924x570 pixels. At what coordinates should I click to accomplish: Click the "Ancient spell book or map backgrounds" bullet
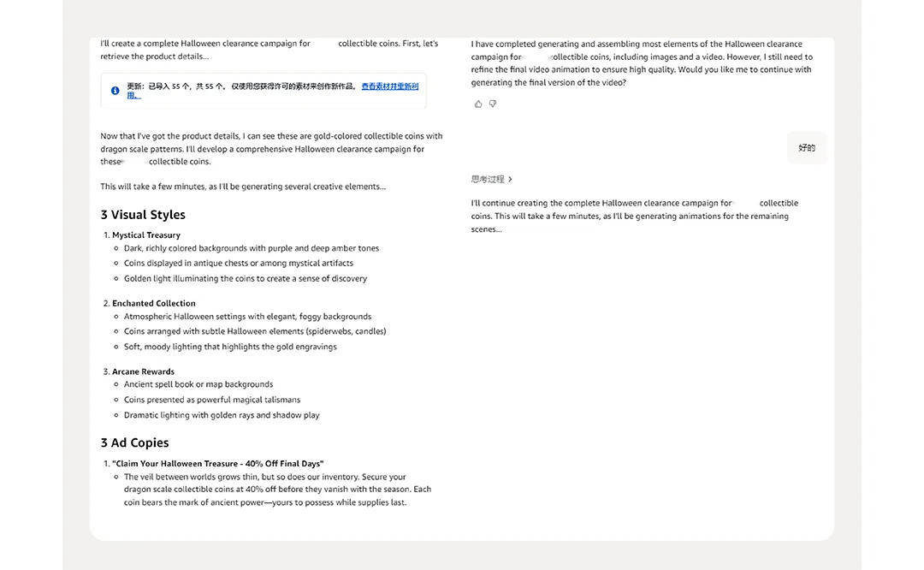coord(198,384)
